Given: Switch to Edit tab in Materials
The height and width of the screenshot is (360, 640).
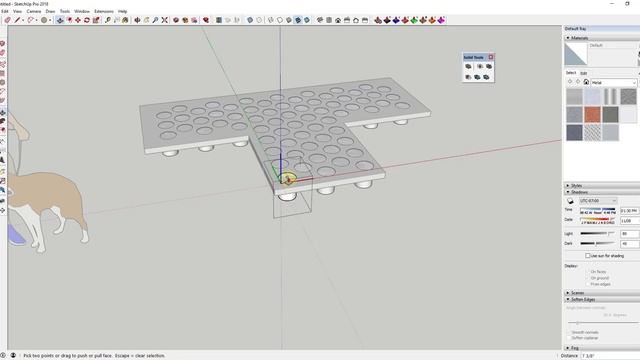Looking at the screenshot, I should point(584,73).
